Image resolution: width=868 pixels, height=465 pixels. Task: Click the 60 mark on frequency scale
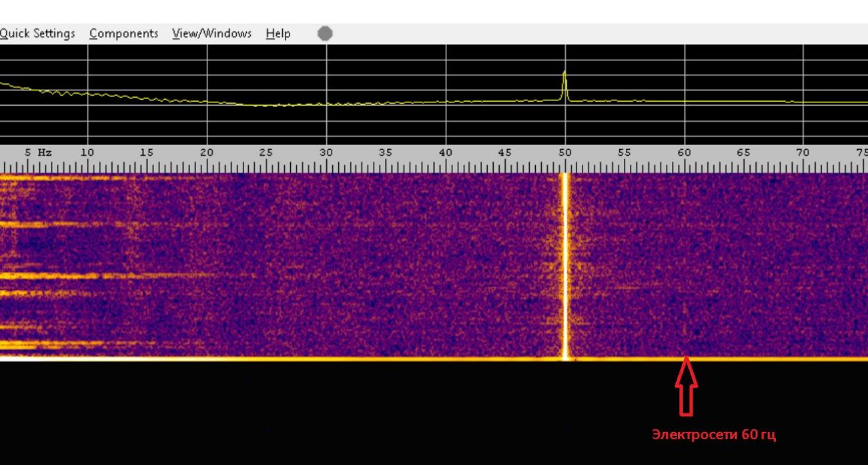pos(684,153)
